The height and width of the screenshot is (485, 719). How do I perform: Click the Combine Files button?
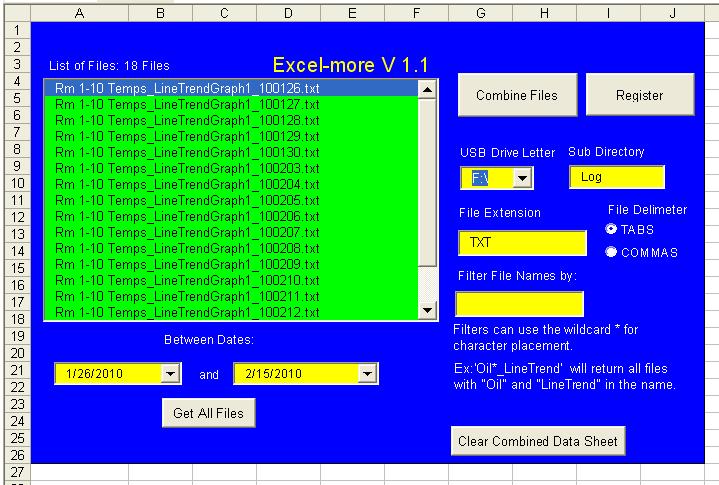pyautogui.click(x=517, y=95)
